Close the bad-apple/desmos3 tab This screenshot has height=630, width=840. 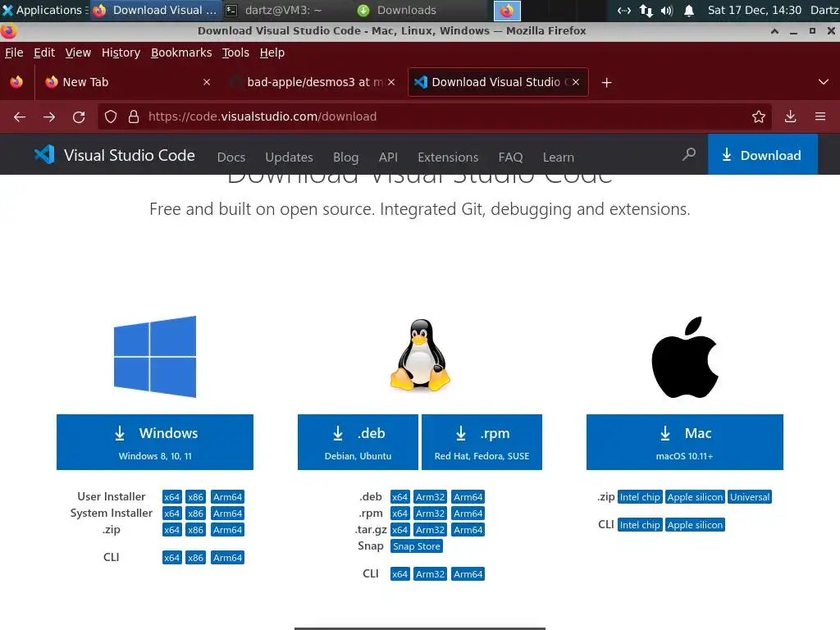click(x=391, y=82)
